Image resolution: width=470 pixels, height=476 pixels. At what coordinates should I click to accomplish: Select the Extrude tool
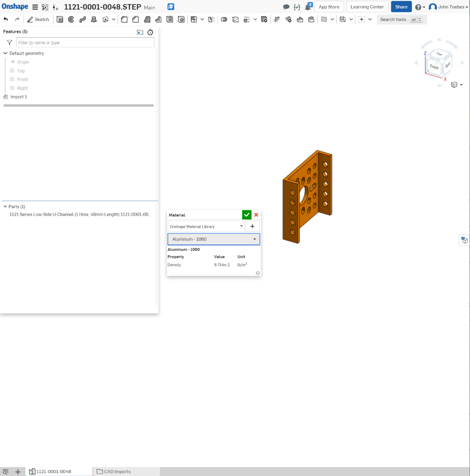(x=60, y=19)
